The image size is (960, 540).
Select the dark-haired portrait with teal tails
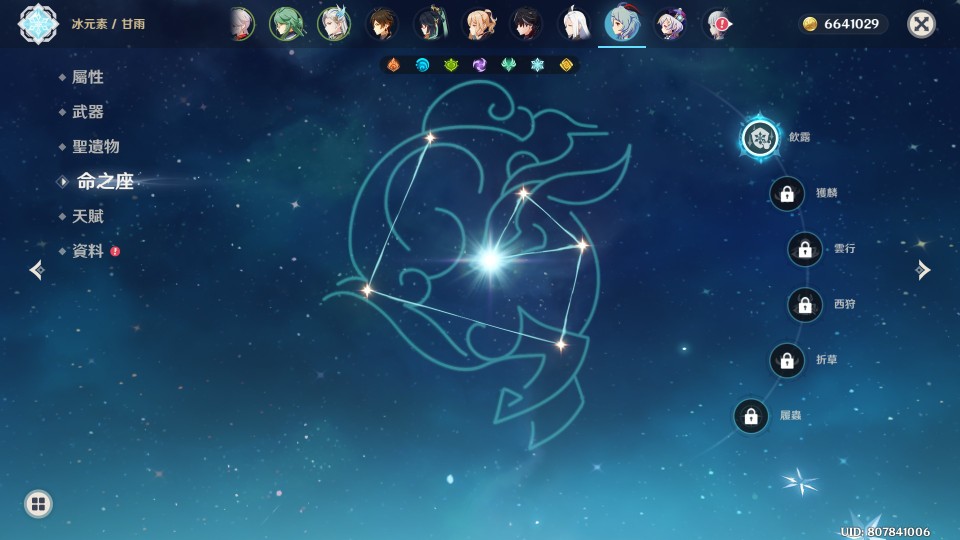pos(430,24)
